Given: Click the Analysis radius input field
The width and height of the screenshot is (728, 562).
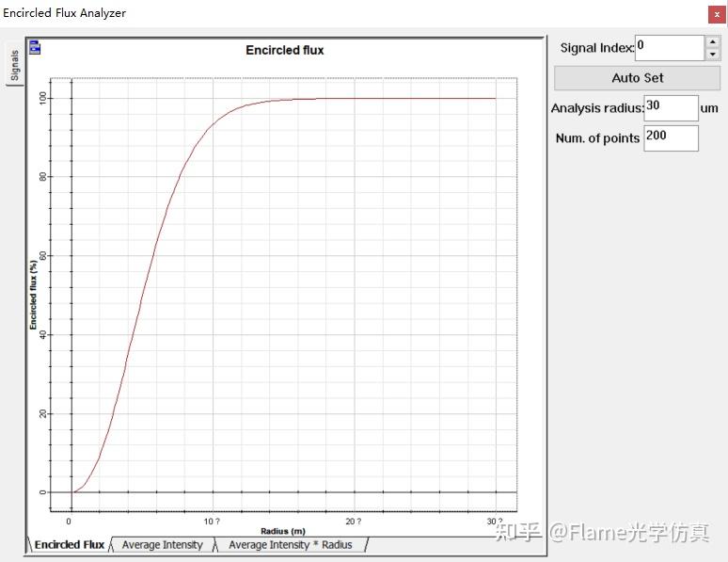Looking at the screenshot, I should pyautogui.click(x=671, y=108).
